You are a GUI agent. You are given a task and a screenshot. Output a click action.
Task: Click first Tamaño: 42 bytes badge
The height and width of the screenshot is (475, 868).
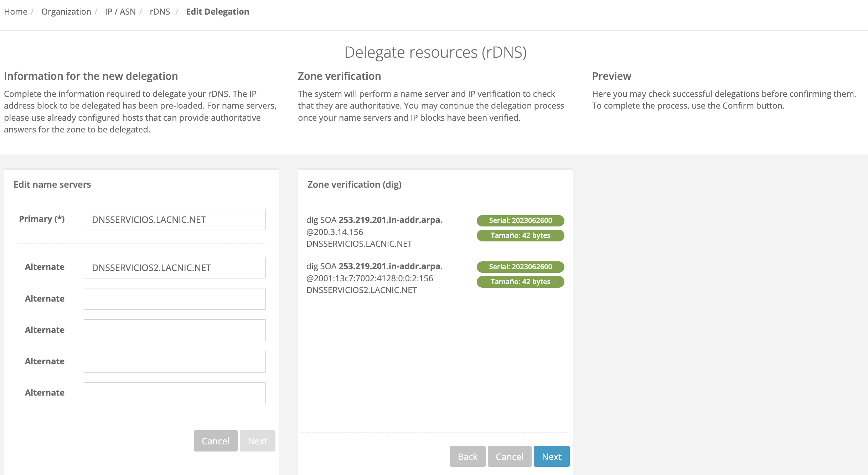point(520,235)
